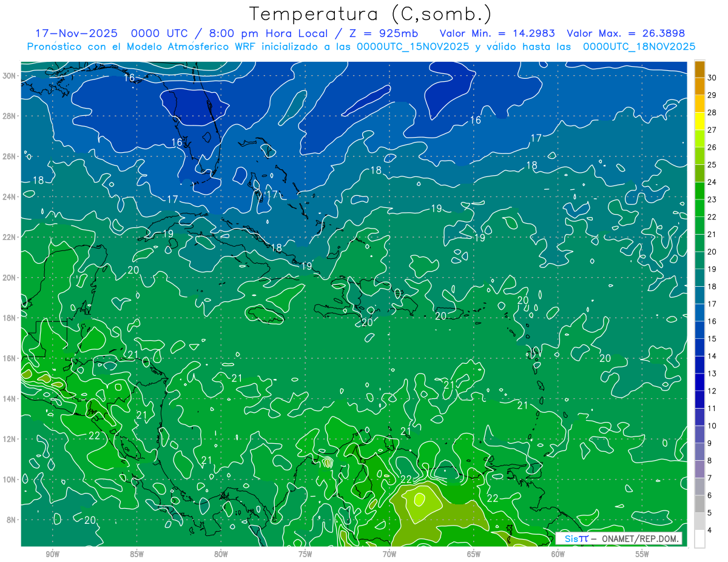Click the "10" label on the color scale
728x562 pixels.
(x=712, y=426)
